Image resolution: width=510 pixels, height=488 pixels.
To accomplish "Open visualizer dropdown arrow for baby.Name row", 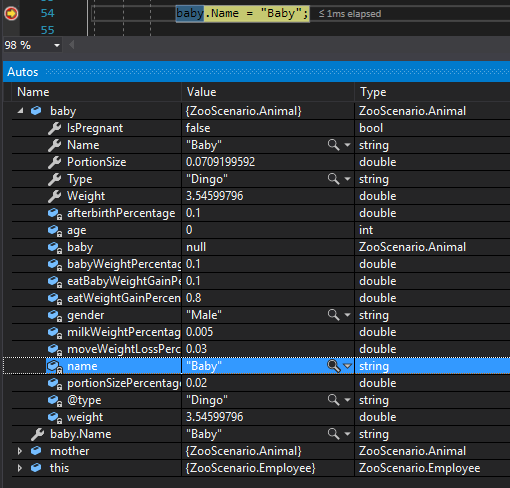I will click(x=347, y=434).
